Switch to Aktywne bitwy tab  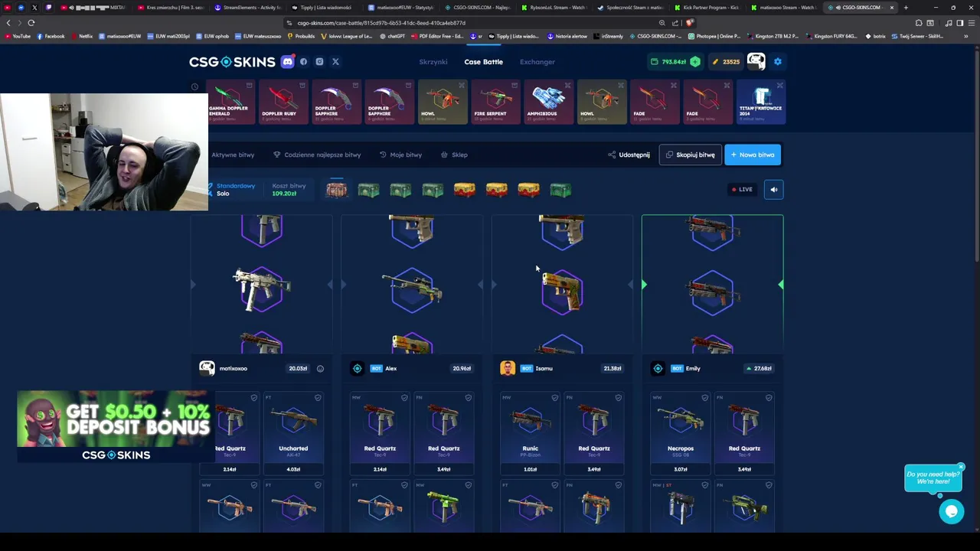tap(233, 155)
